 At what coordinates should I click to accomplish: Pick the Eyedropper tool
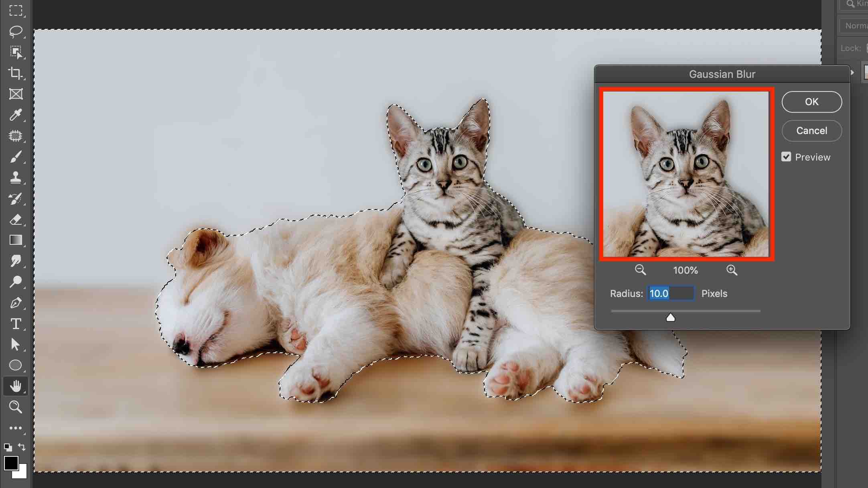16,115
